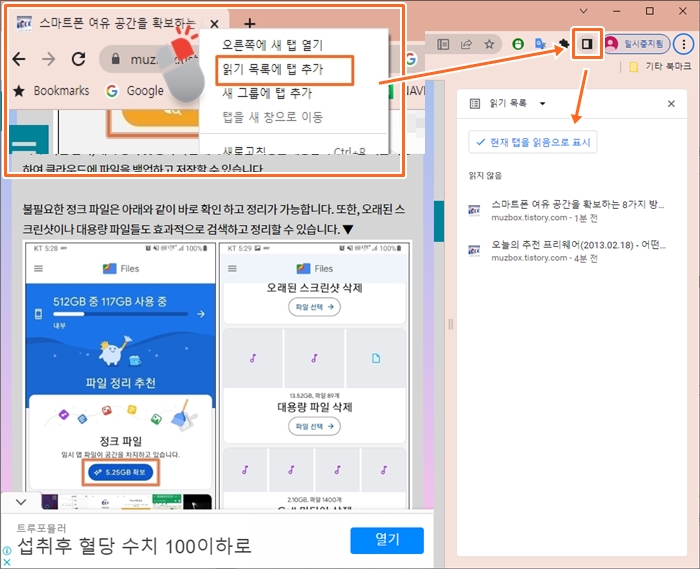Click the padlock site info icon
This screenshot has width=700, height=569.
[x=116, y=58]
